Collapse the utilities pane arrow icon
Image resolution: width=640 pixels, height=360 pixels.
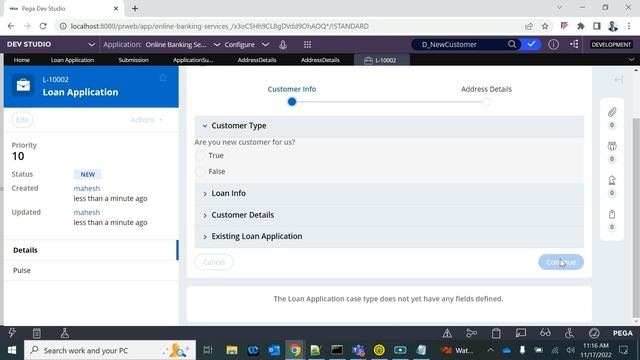click(618, 79)
